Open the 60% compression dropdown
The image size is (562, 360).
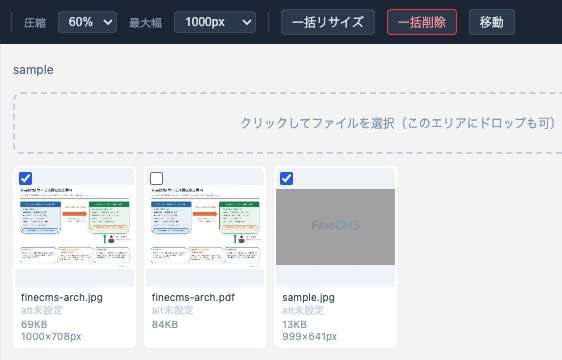[x=87, y=22]
